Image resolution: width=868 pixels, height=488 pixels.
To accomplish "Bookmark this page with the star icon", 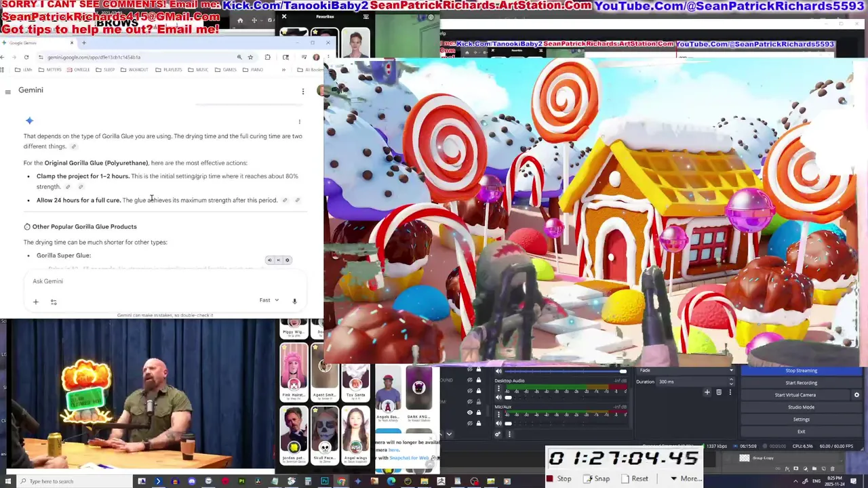I will tap(250, 57).
